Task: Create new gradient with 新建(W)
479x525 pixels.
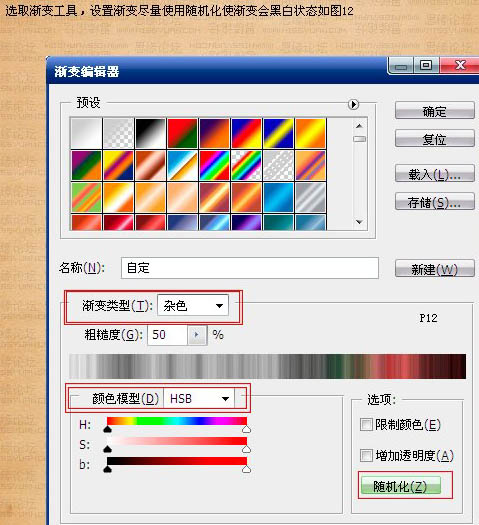Action: [x=435, y=269]
